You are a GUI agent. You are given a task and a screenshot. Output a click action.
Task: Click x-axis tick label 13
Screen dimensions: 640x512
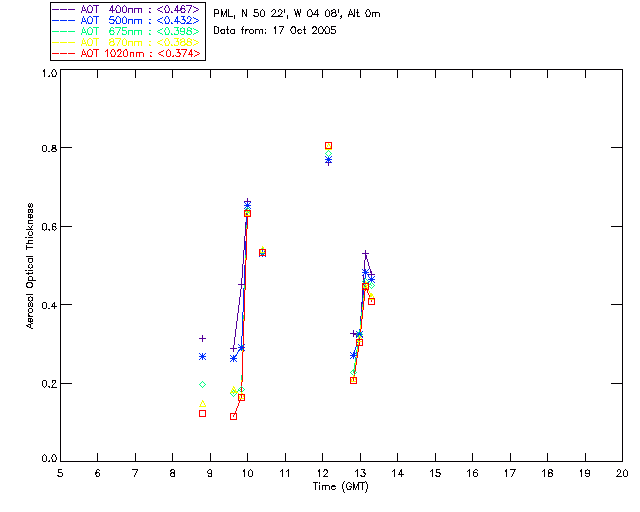pos(360,473)
